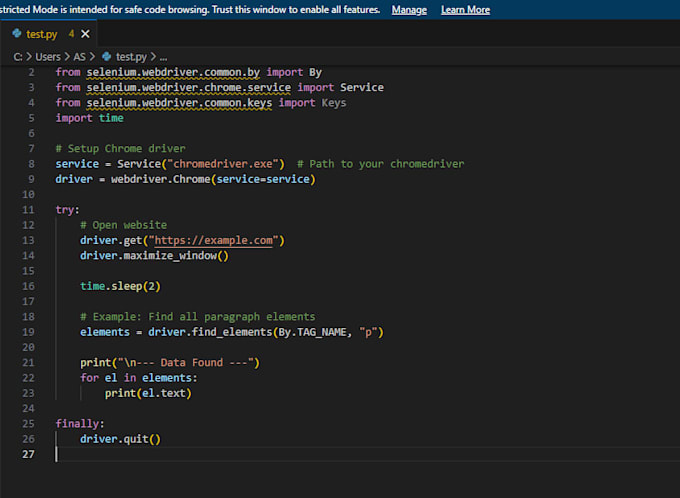Click line number 25 in the gutter
The width and height of the screenshot is (680, 498).
coord(28,424)
